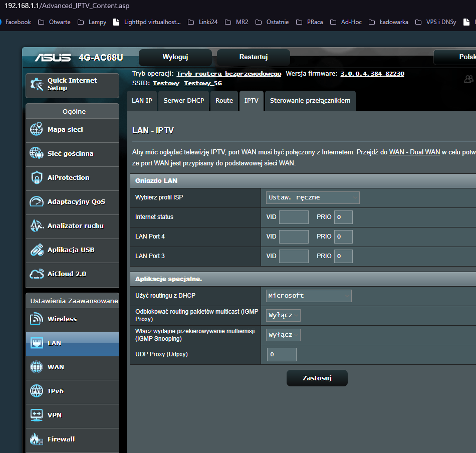Follow the WAN - Dual WAN link
Viewport: 476px width, 453px height.
tap(414, 152)
